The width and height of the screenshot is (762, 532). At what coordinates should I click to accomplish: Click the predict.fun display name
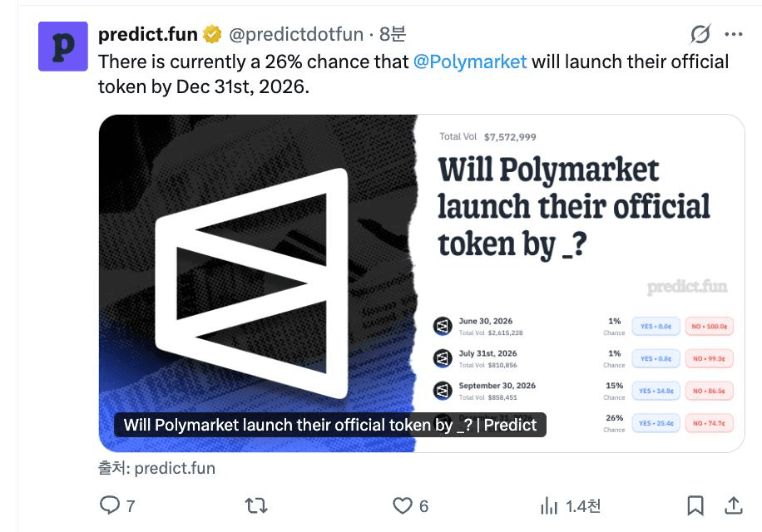pyautogui.click(x=148, y=34)
